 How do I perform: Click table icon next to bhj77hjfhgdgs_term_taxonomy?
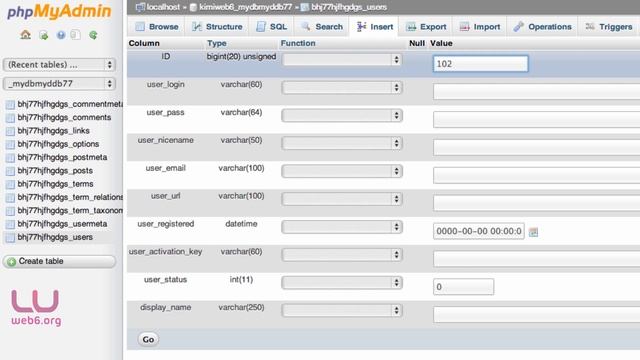(10, 211)
